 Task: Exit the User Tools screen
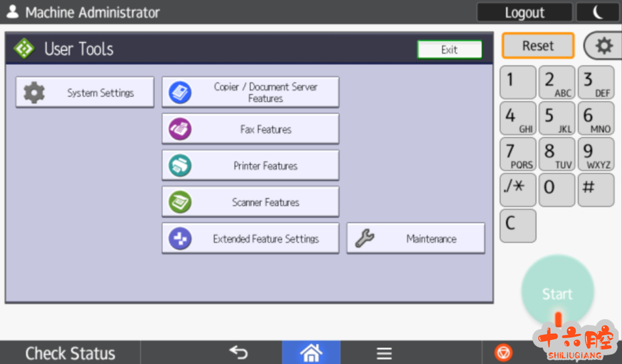click(449, 50)
